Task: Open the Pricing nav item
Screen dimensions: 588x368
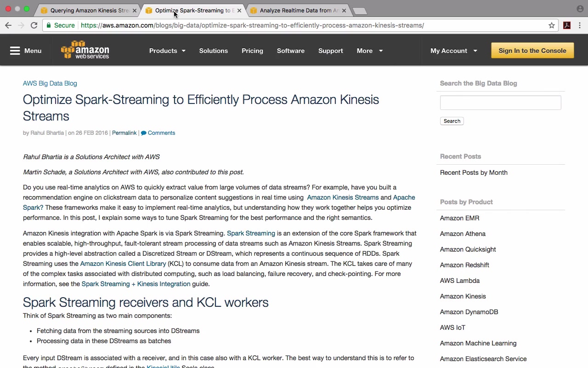Action: tap(253, 51)
